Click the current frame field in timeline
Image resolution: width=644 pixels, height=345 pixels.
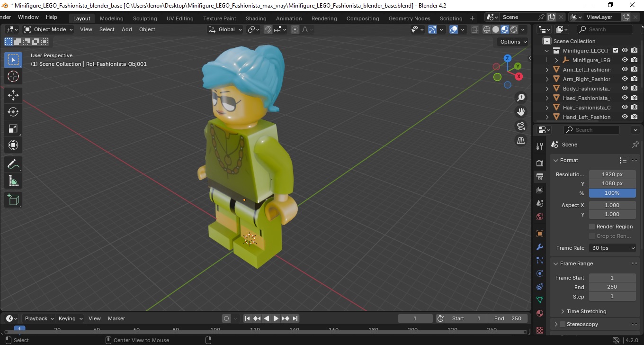click(415, 318)
